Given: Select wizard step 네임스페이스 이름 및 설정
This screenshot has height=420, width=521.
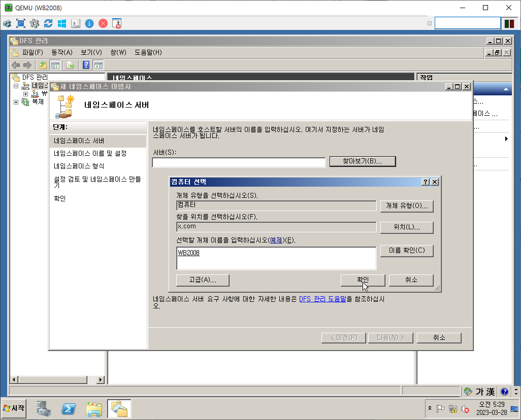Looking at the screenshot, I should coord(90,153).
